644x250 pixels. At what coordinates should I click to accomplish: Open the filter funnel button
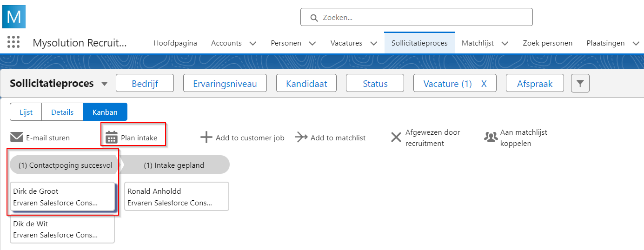pos(580,84)
